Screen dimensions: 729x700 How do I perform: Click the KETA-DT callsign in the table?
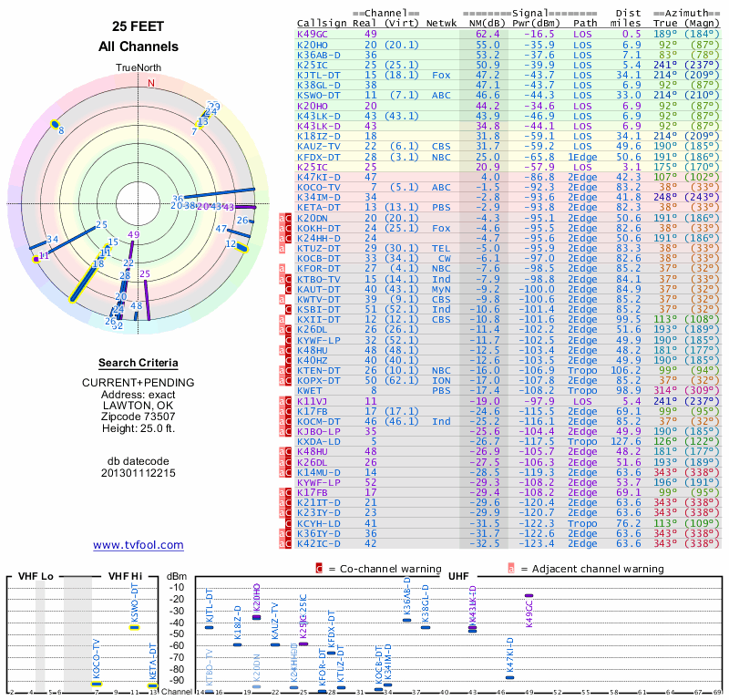[319, 208]
